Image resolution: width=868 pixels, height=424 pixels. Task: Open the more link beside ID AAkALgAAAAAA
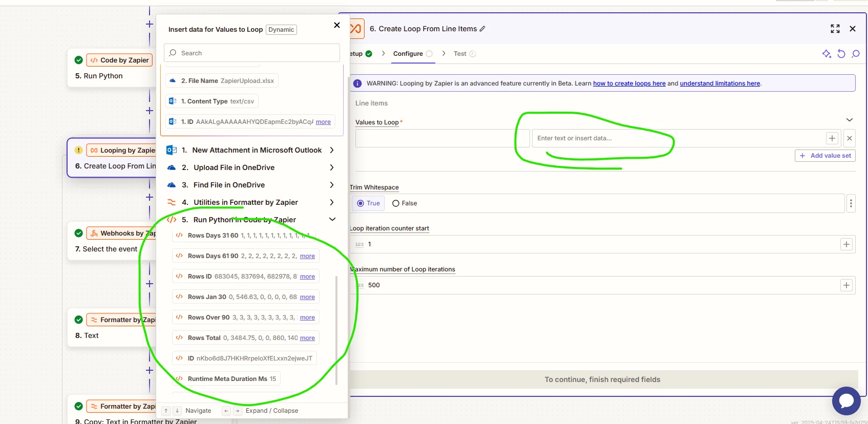(x=323, y=122)
